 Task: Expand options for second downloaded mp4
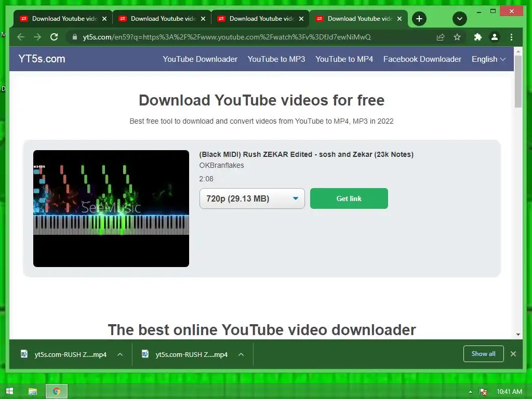pos(241,354)
